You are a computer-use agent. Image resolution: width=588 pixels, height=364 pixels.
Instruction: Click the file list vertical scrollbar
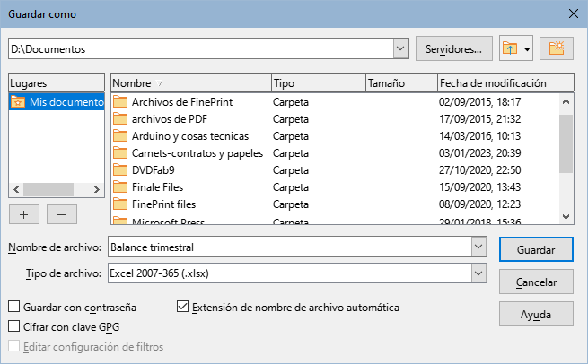[566, 143]
